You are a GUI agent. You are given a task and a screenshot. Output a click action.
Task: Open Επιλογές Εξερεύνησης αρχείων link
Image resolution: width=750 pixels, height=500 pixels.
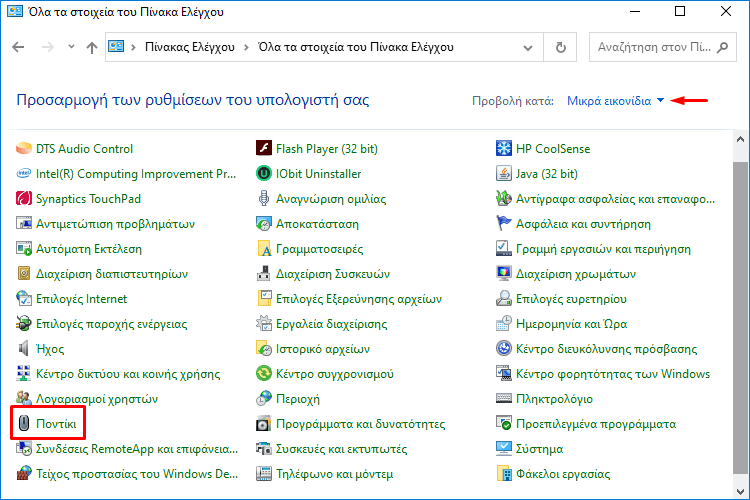359,299
